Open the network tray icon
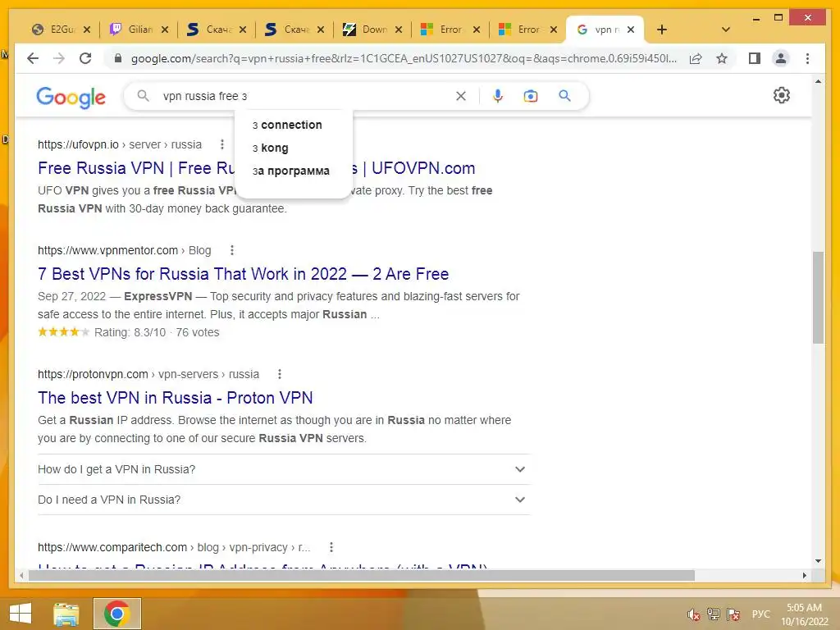This screenshot has height=630, width=840. click(x=713, y=614)
